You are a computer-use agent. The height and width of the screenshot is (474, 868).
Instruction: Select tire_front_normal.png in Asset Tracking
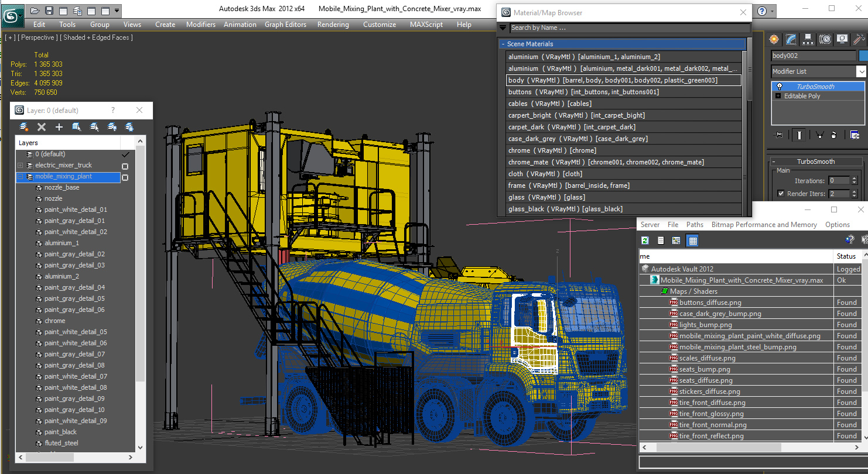coord(713,425)
